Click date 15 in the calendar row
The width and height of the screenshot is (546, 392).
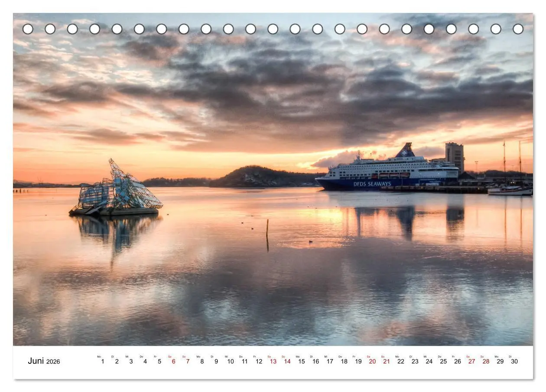click(301, 361)
